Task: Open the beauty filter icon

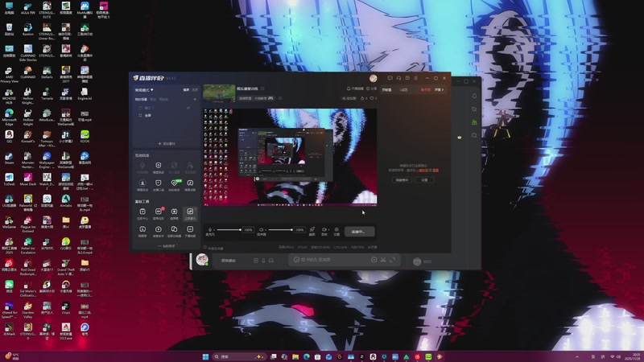Action: pos(312,231)
